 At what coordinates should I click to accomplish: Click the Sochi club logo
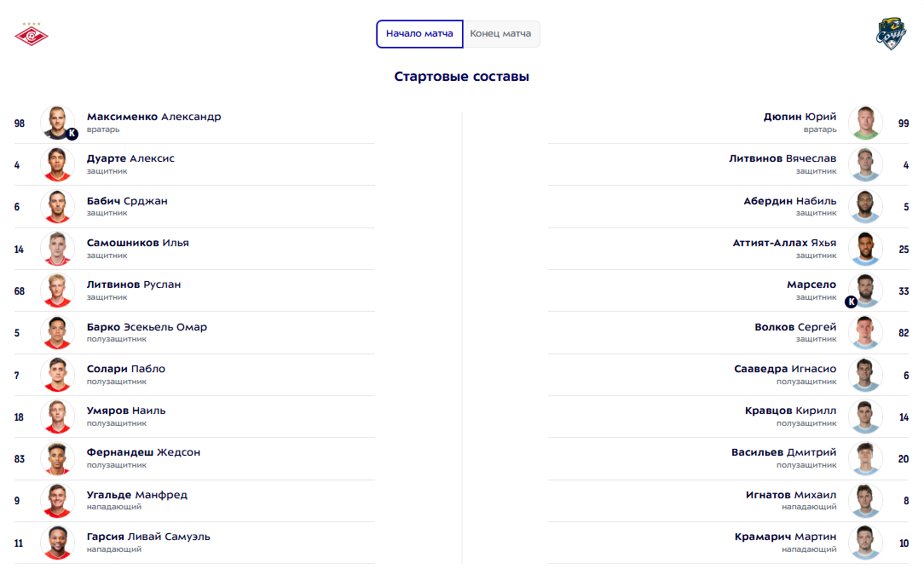891,34
